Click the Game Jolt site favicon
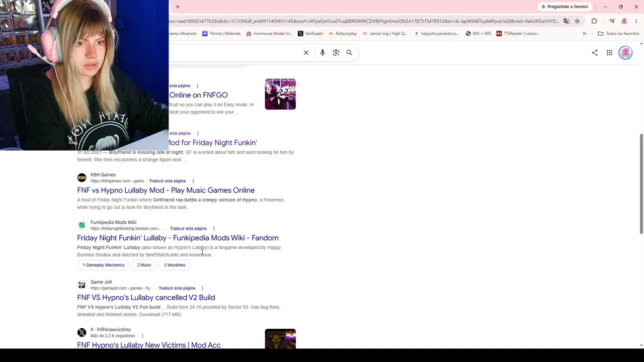 tap(82, 285)
